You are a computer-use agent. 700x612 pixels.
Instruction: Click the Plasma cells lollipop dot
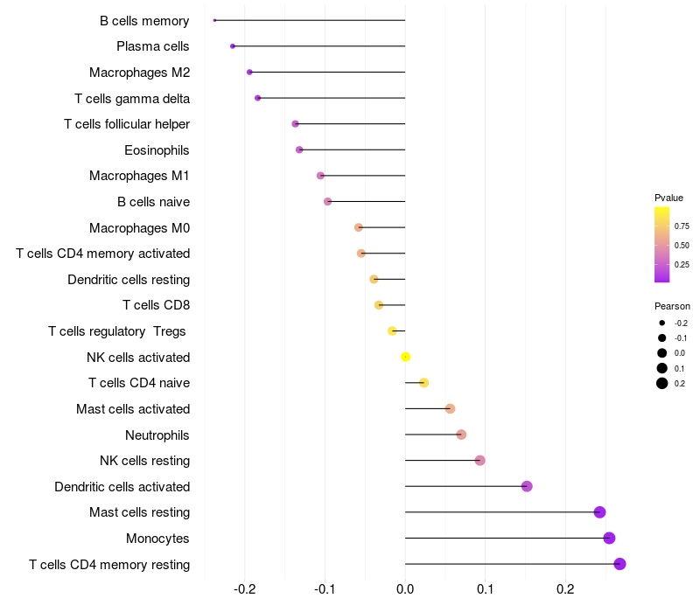pos(233,46)
